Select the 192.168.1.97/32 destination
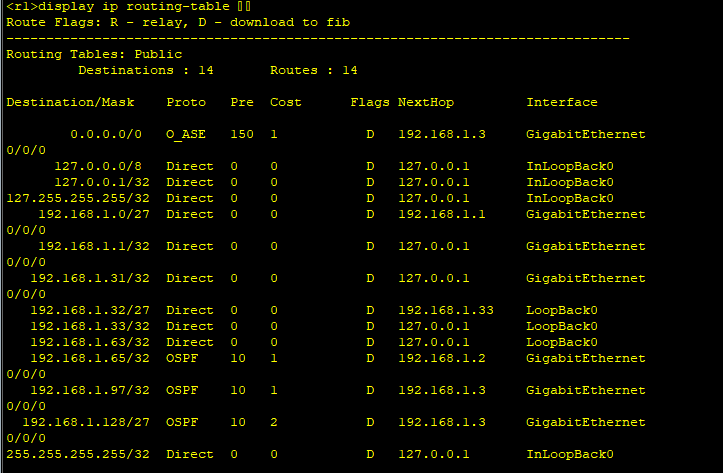 (x=90, y=390)
